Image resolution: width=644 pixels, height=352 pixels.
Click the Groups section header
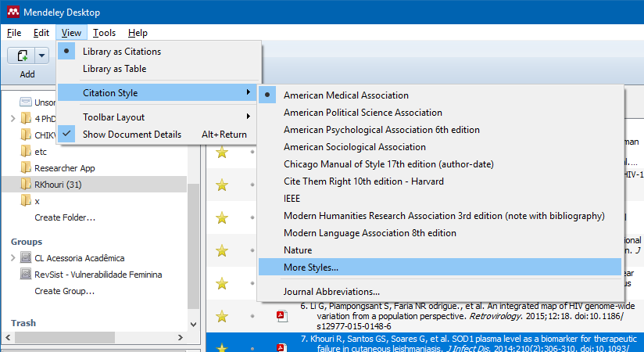pyautogui.click(x=27, y=242)
